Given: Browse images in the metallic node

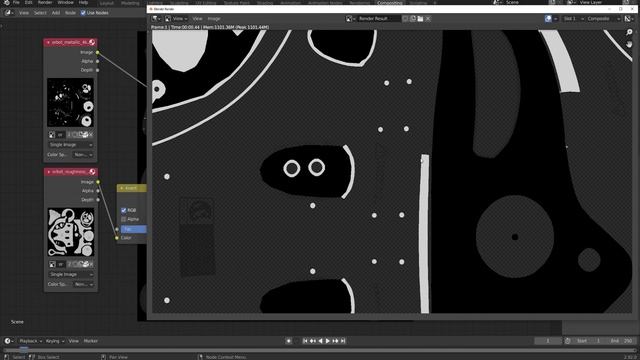Looking at the screenshot, I should 52,135.
